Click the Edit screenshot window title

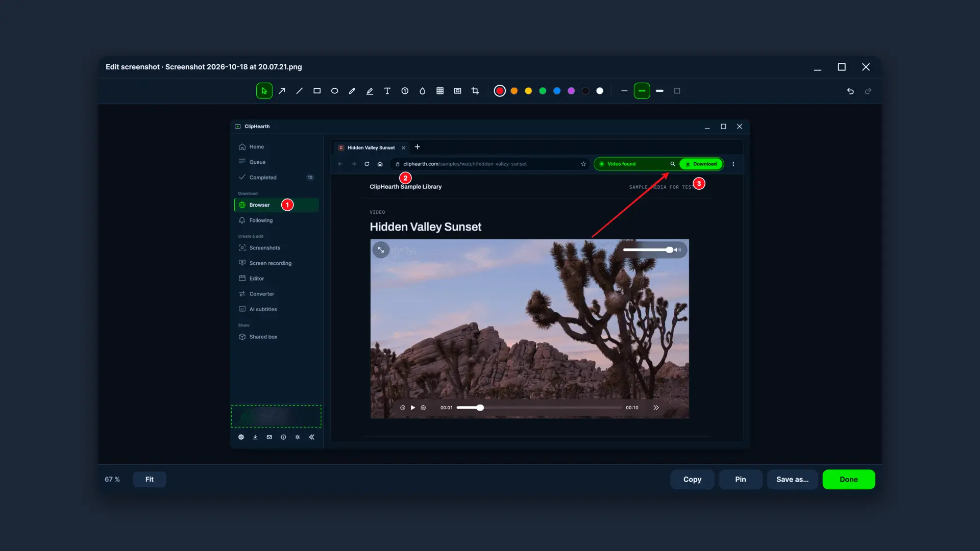pyautogui.click(x=204, y=67)
